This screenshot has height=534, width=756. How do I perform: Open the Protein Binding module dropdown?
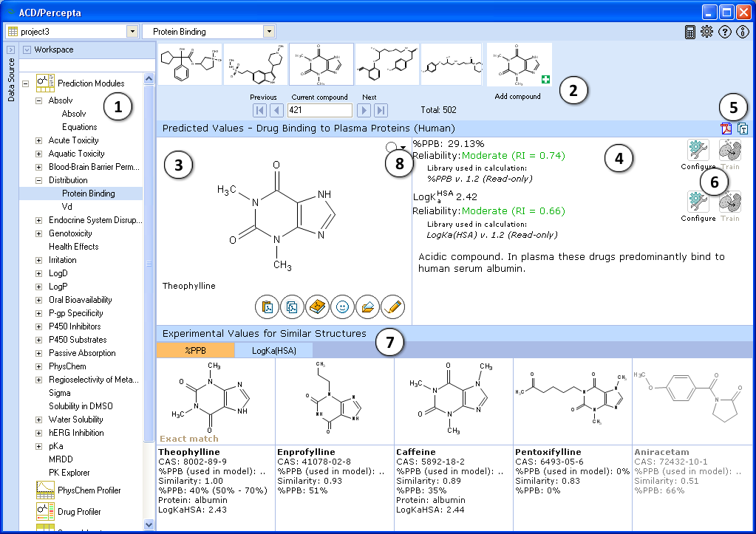269,32
